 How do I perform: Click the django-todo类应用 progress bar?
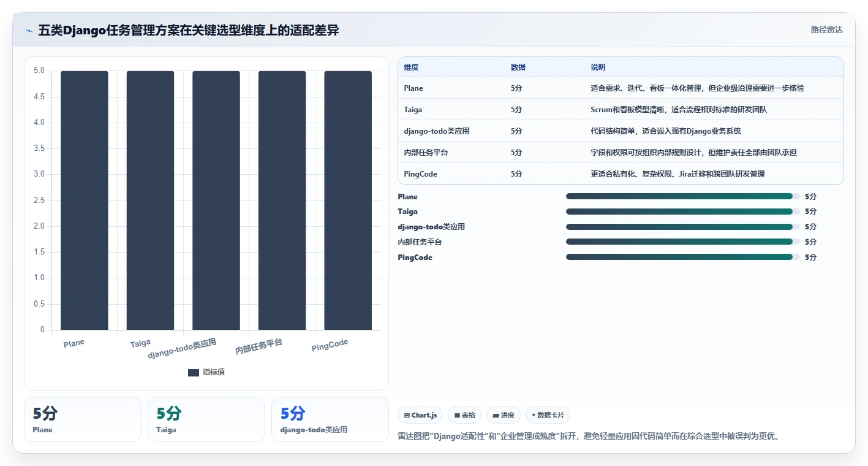[683, 227]
